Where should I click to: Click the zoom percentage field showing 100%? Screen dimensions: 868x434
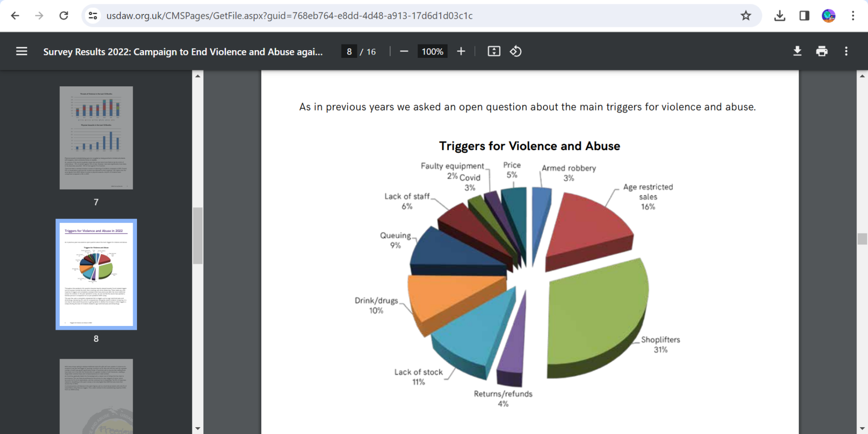[x=432, y=52]
